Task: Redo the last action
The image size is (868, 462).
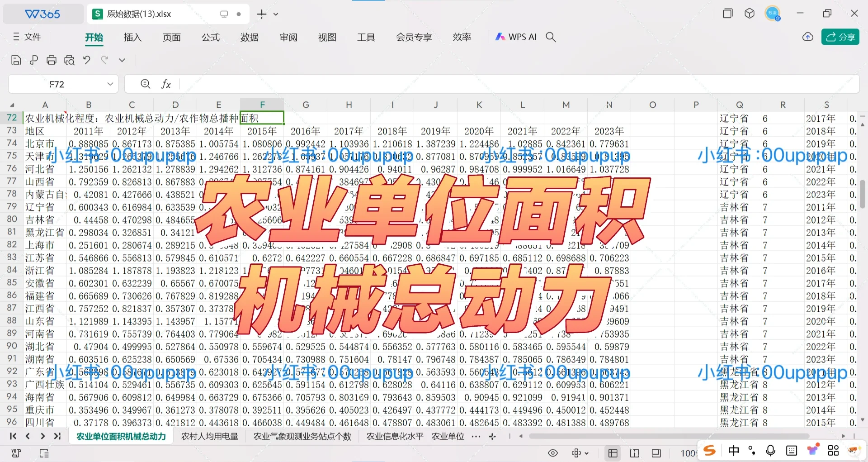Action: coord(104,60)
